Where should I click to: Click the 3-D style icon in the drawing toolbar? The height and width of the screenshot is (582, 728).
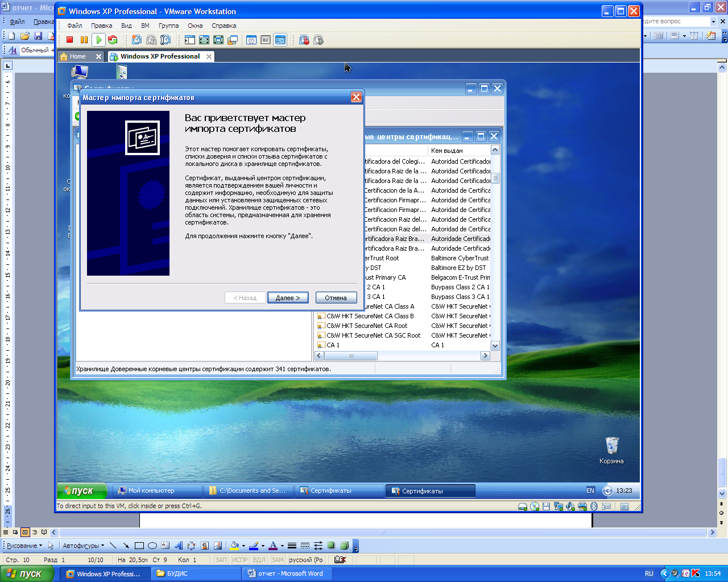tap(345, 546)
